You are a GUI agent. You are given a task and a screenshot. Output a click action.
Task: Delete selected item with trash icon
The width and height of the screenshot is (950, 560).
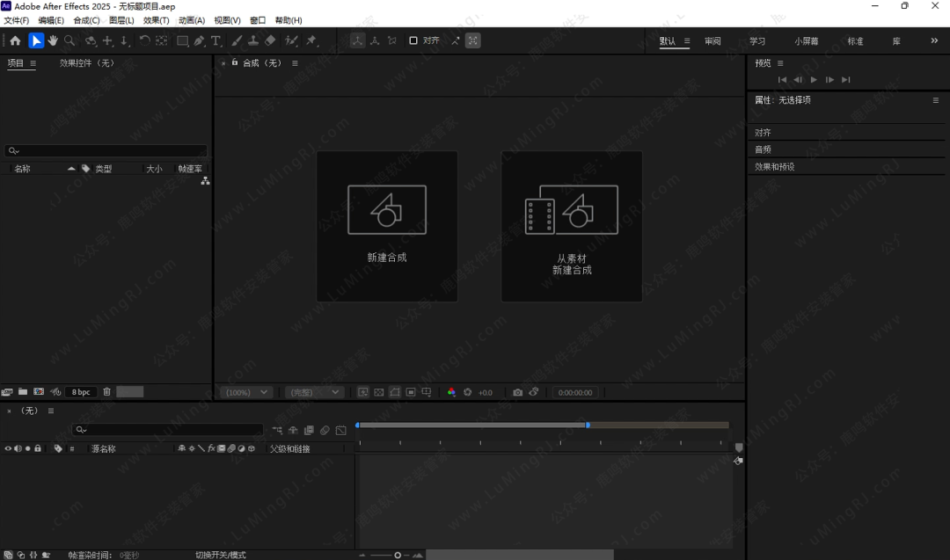tap(106, 392)
